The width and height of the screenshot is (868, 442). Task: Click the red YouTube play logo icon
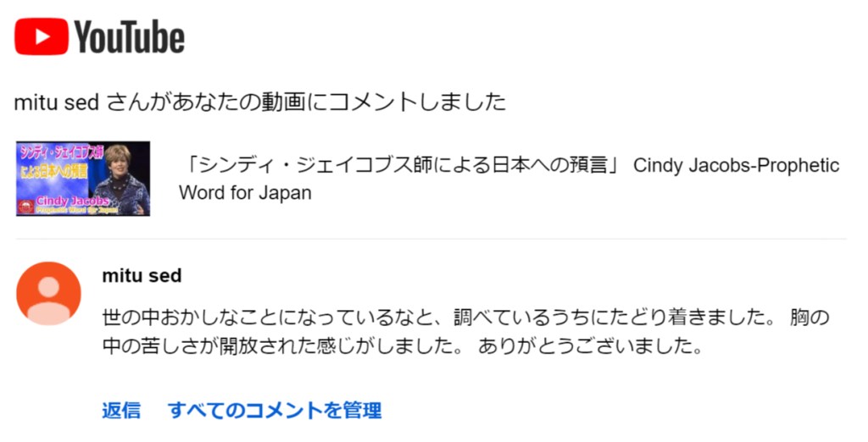[40, 36]
